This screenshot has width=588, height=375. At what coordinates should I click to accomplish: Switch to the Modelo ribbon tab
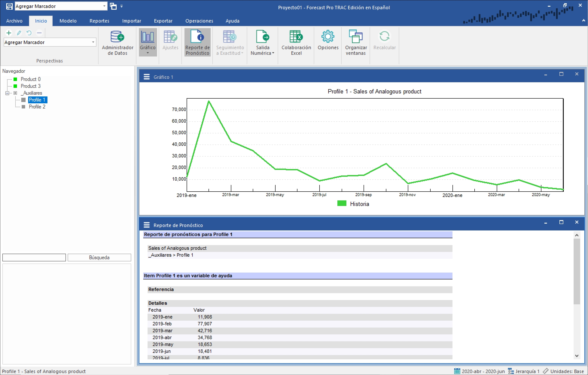pos(68,21)
